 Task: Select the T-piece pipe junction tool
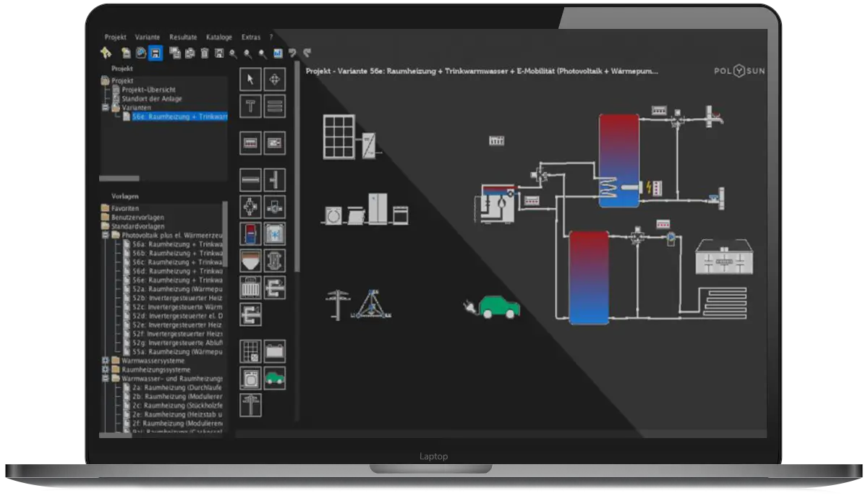click(x=275, y=179)
